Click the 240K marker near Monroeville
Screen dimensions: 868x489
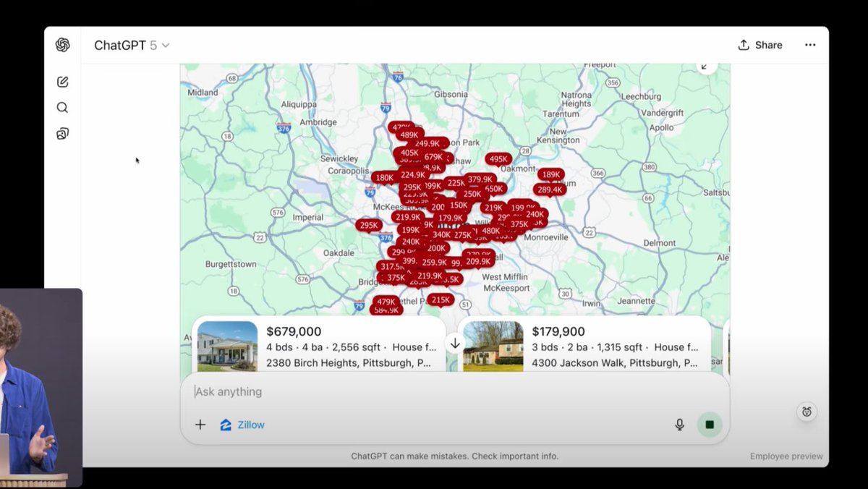click(x=535, y=215)
